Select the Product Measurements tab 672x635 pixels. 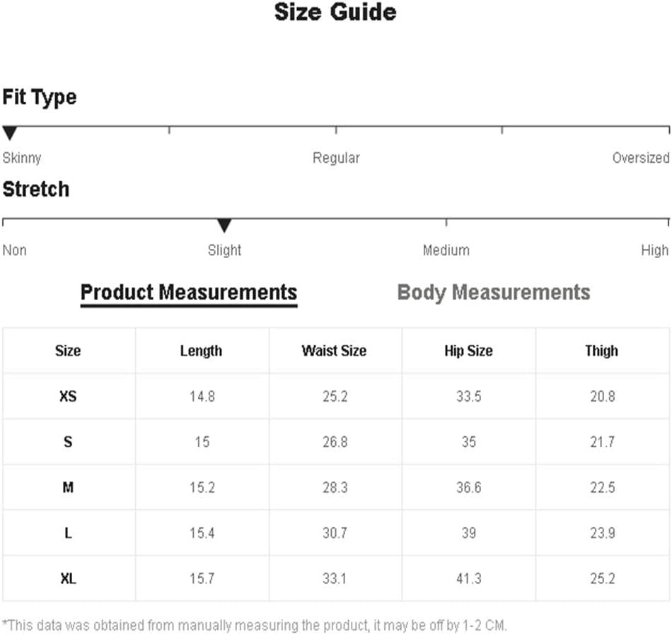189,293
